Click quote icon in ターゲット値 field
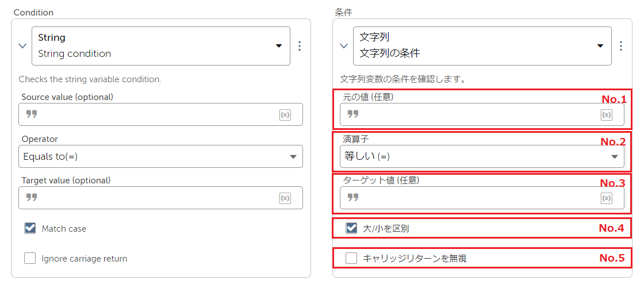The width and height of the screenshot is (644, 284). [x=353, y=198]
